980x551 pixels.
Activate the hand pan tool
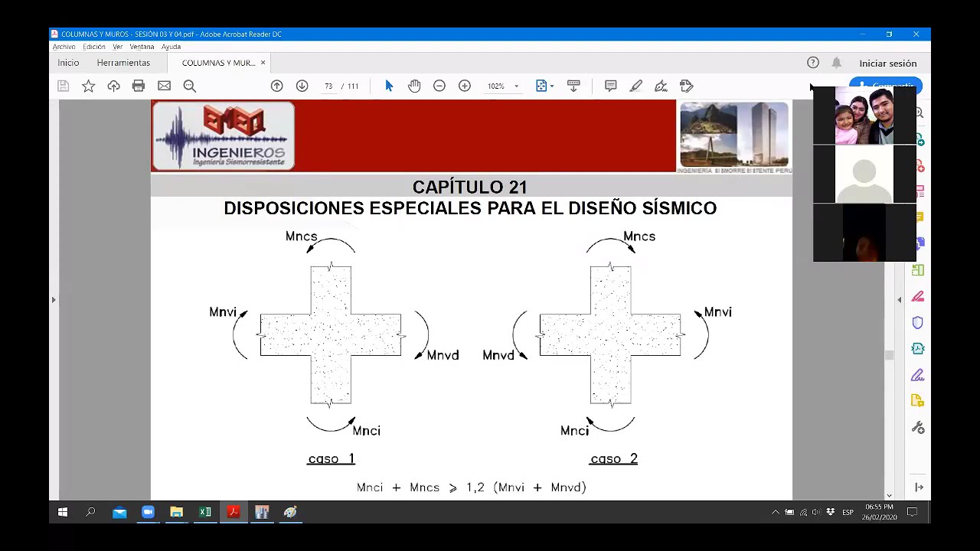(x=414, y=86)
